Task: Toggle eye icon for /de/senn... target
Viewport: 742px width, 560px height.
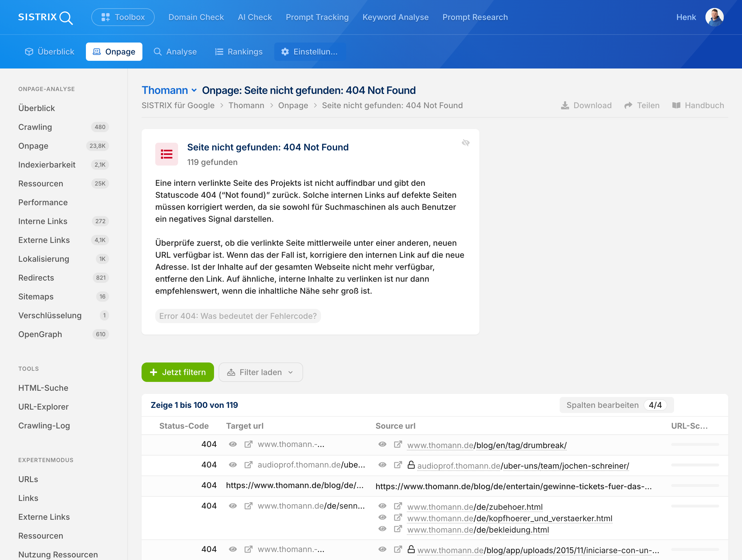Action: (x=233, y=506)
